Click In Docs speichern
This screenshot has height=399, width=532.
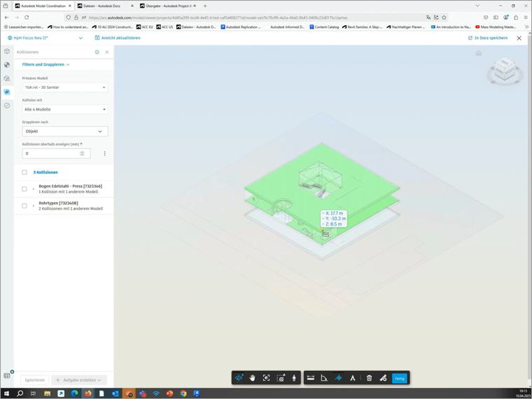[488, 38]
